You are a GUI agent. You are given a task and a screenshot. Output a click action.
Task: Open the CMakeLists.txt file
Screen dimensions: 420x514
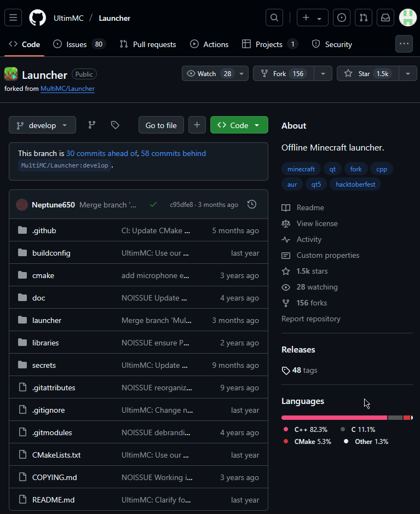point(56,455)
